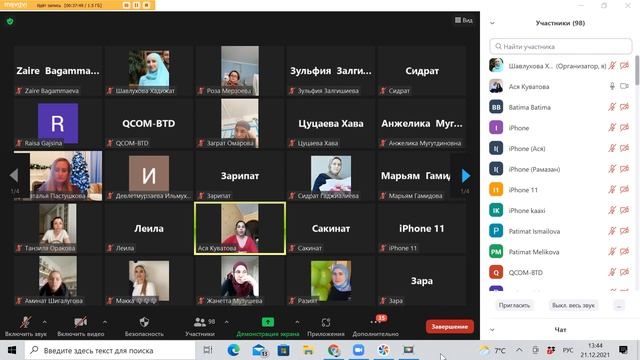Unmute Patimat Melikova microphone icon
This screenshot has width=640, height=360.
point(612,252)
